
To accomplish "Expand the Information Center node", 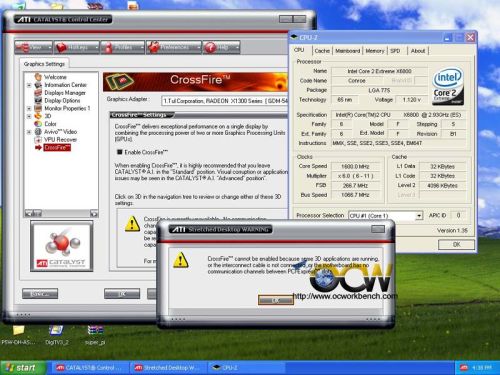I will [x=29, y=85].
